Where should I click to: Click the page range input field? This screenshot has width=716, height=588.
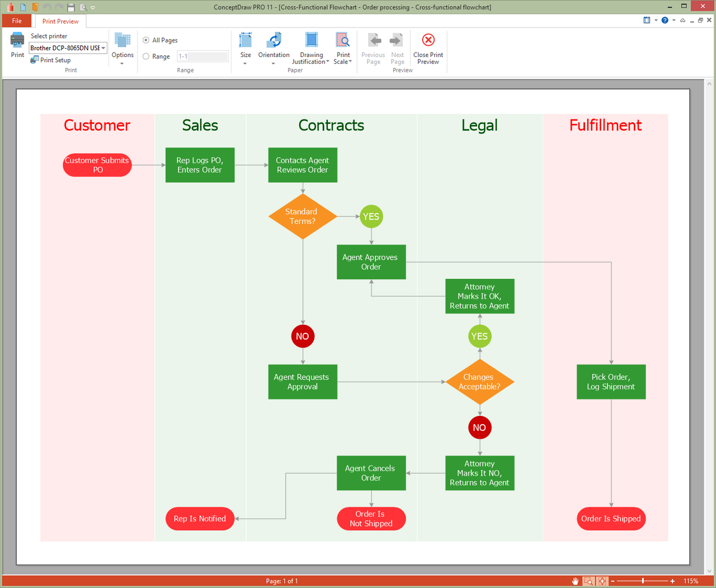(202, 56)
